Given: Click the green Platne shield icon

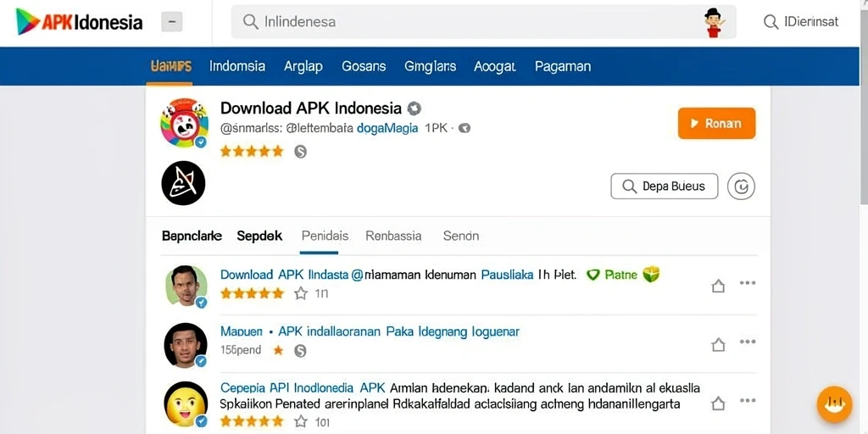Looking at the screenshot, I should 593,275.
